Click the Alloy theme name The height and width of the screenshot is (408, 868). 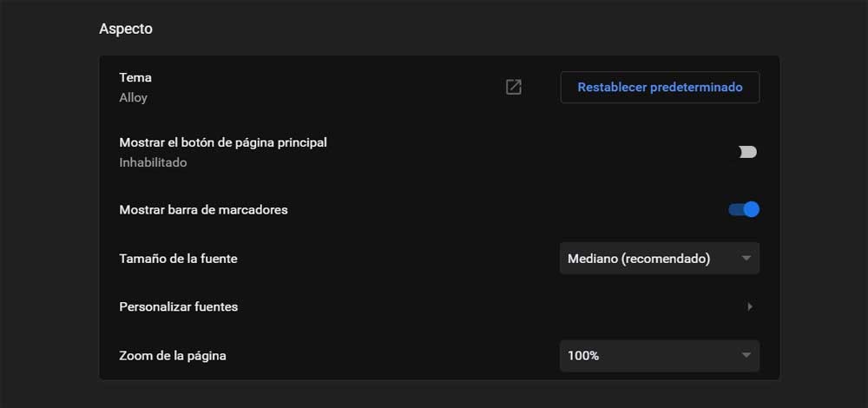[x=134, y=97]
